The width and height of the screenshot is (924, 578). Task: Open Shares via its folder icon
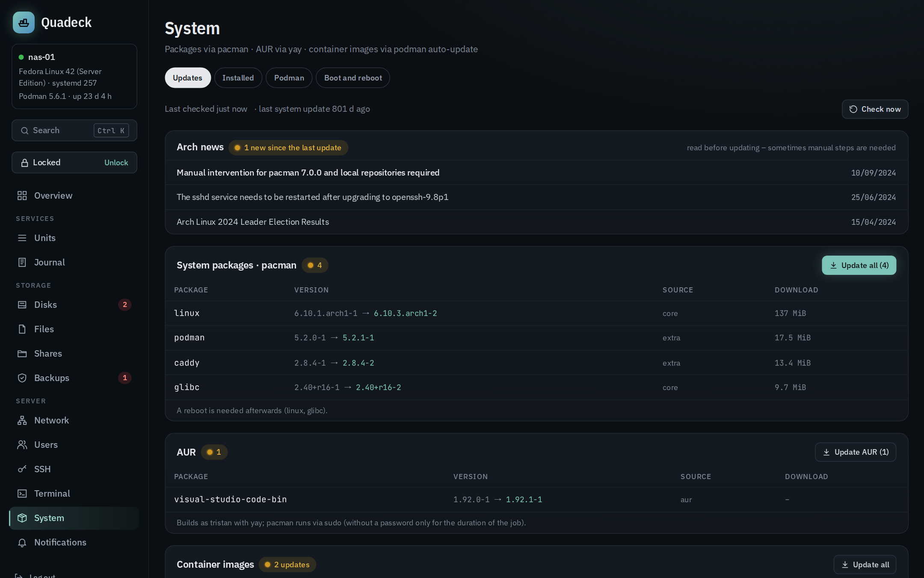22,354
